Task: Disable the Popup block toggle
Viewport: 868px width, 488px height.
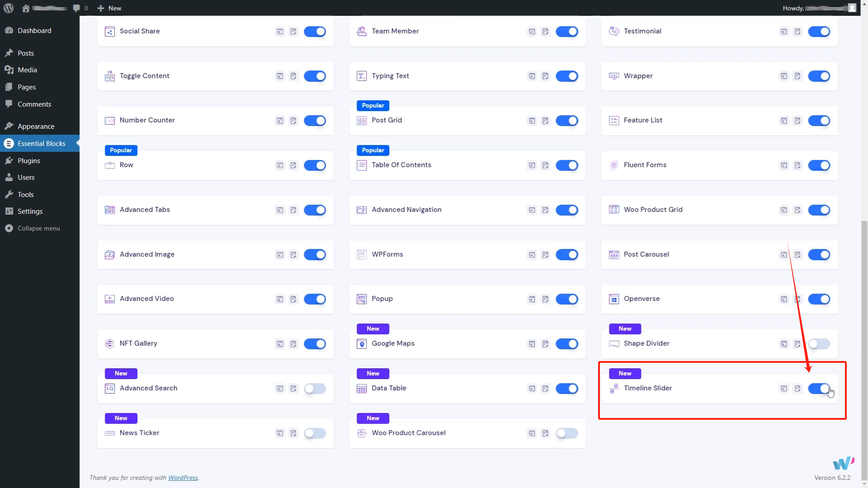Action: click(567, 299)
